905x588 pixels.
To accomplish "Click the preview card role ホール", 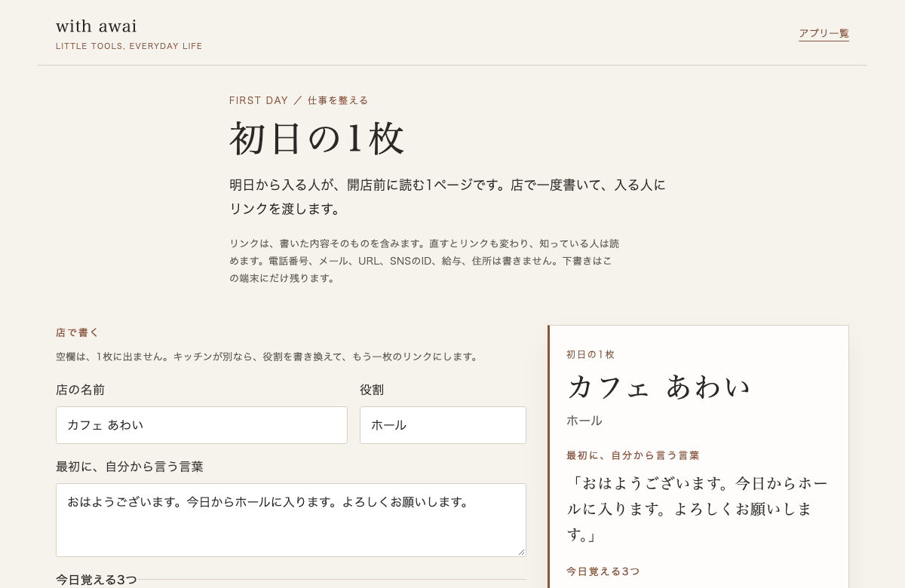I will [x=584, y=421].
